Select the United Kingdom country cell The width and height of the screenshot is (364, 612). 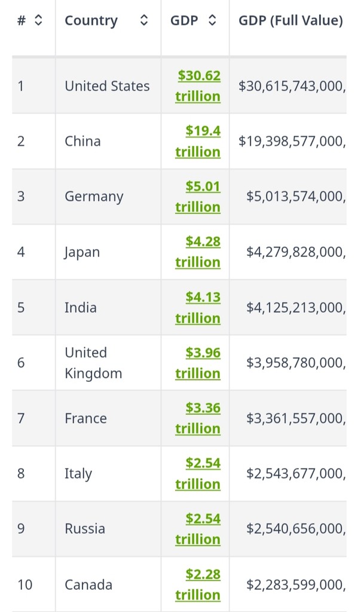pyautogui.click(x=93, y=363)
